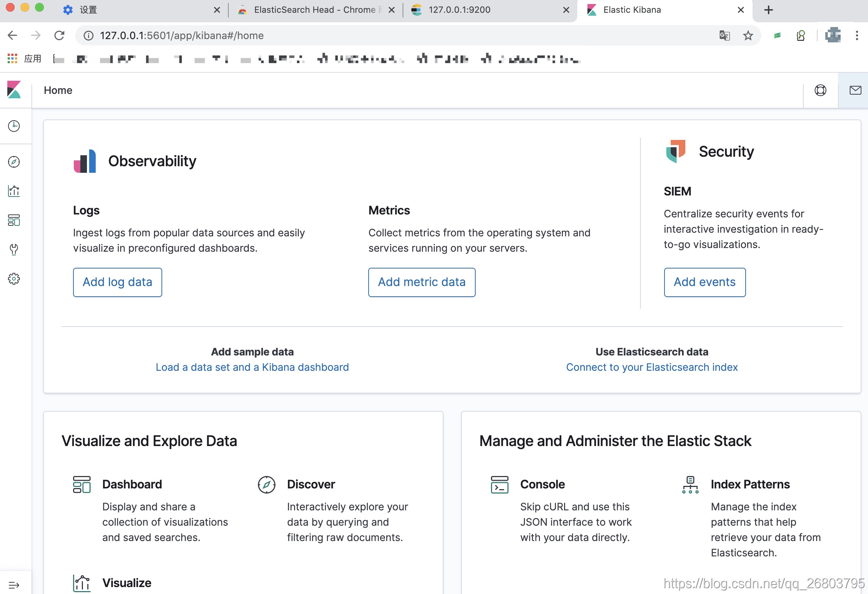Click the extension icon beside profile avatar
The width and height of the screenshot is (868, 594).
801,35
